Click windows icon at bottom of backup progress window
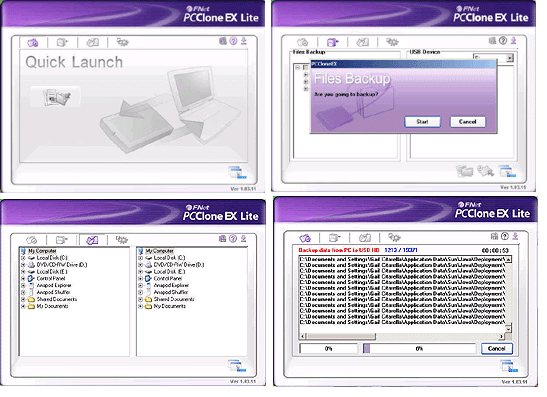 pyautogui.click(x=509, y=366)
